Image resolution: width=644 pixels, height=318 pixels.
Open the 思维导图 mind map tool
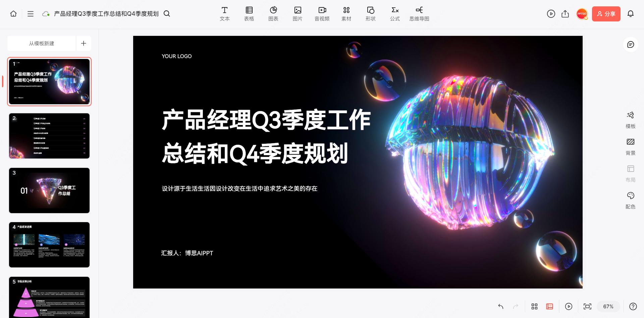pyautogui.click(x=419, y=14)
